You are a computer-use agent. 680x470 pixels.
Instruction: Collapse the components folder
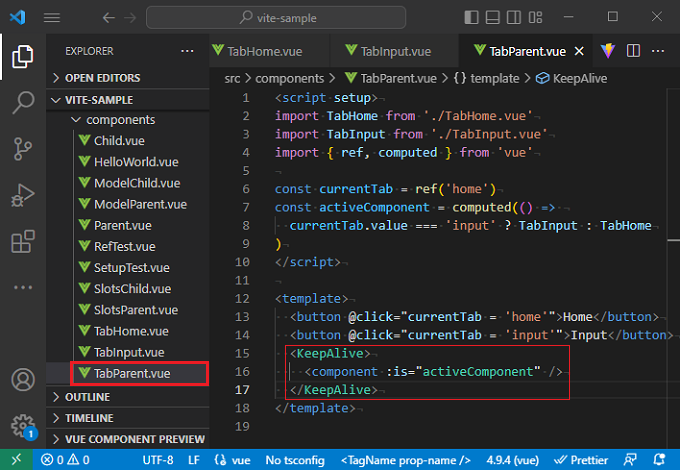pos(128,120)
